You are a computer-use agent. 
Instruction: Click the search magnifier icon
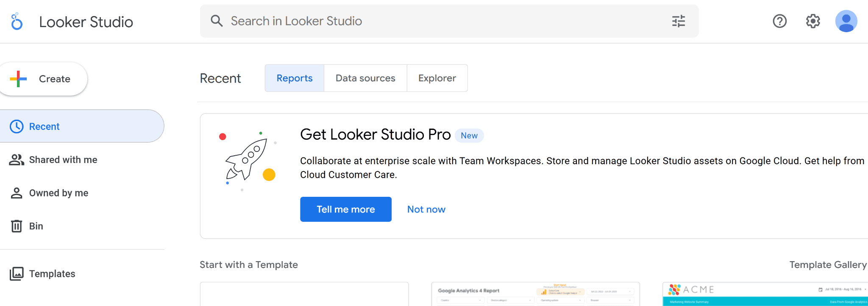[x=217, y=21]
